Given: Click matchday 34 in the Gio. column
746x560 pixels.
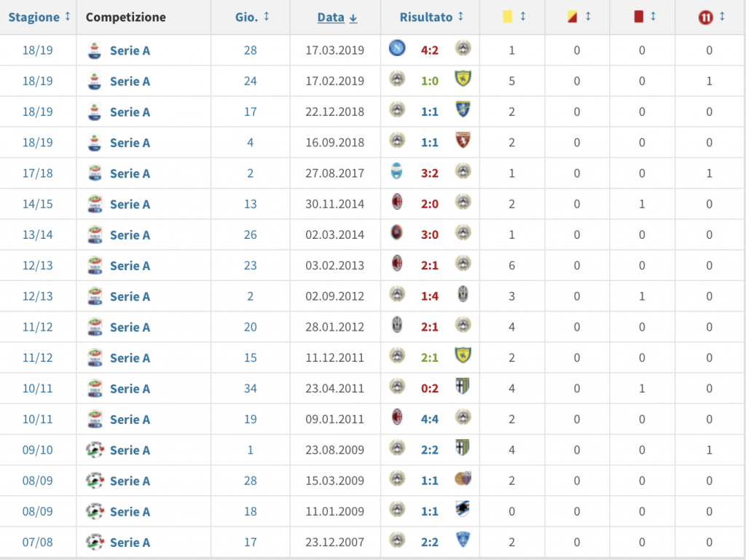Looking at the screenshot, I should coord(250,389).
